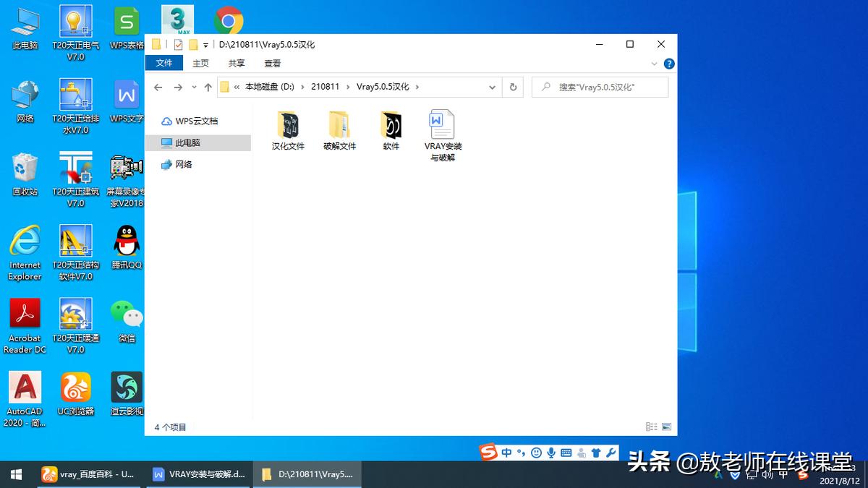Viewport: 868px width, 488px height.
Task: Open the 文件 menu in Explorer
Action: (x=164, y=63)
